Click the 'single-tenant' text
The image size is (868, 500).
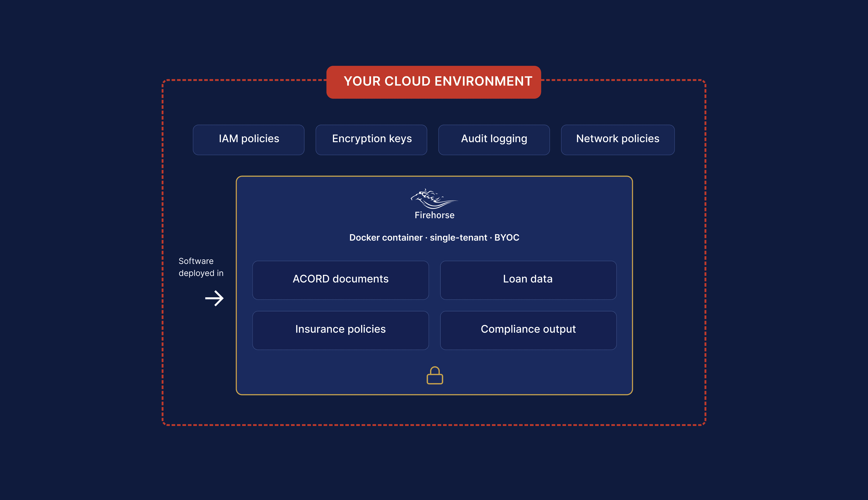458,238
